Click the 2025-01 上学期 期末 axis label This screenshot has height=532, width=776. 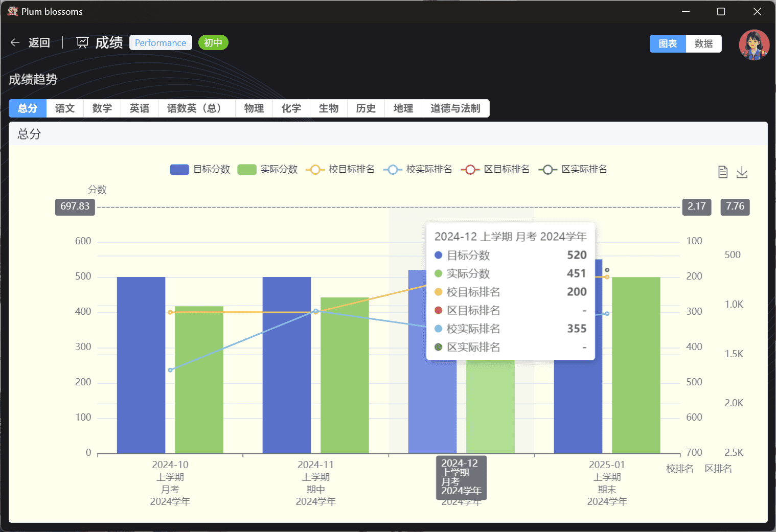click(607, 483)
